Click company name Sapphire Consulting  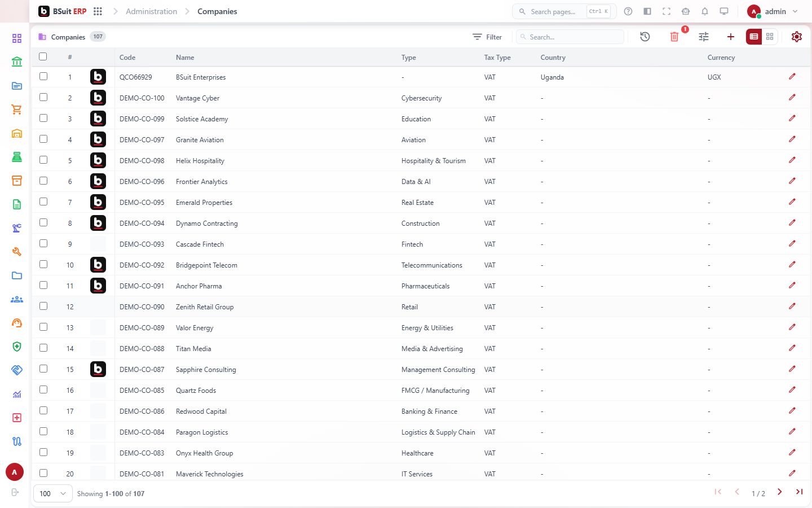[206, 370]
